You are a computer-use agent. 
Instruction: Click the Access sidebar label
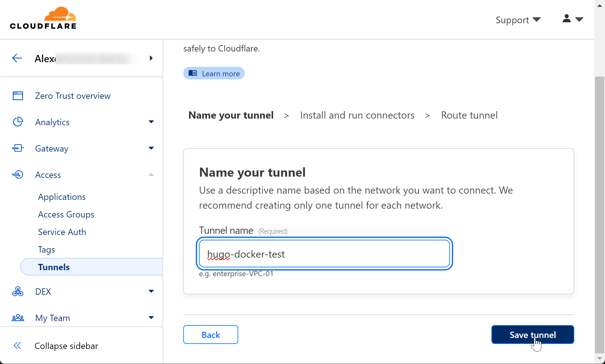pos(48,175)
